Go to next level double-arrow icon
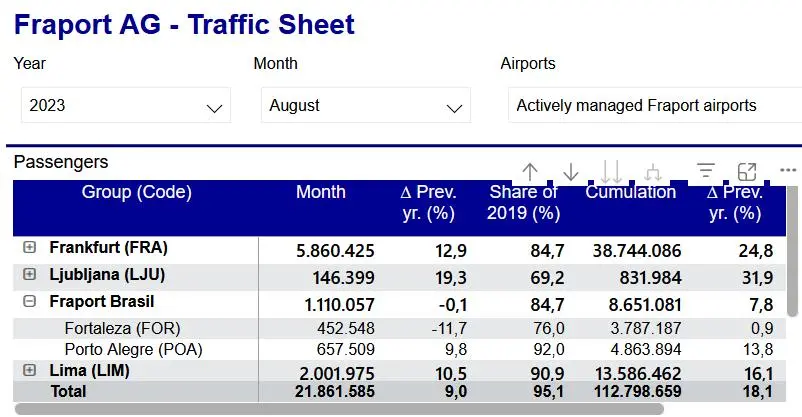Viewport: 802px width, 417px height. tap(611, 172)
